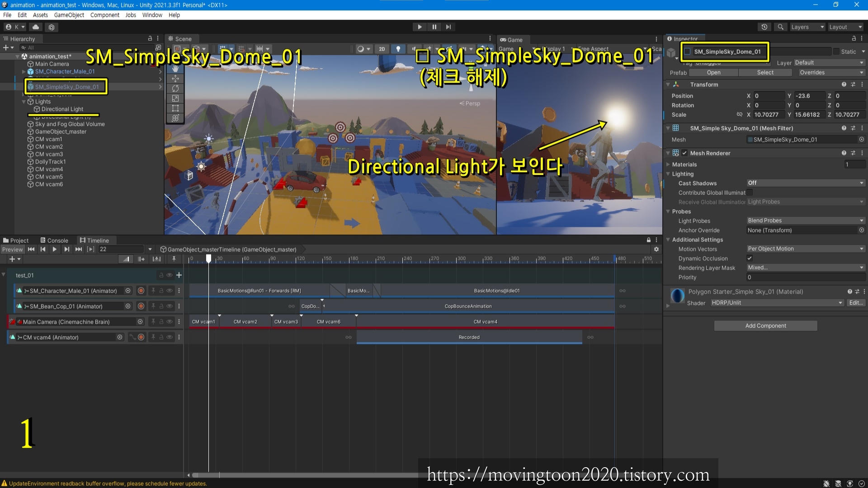Toggle record on SM_Bean_Cop_01 track
This screenshot has width=868, height=488.
(141, 306)
